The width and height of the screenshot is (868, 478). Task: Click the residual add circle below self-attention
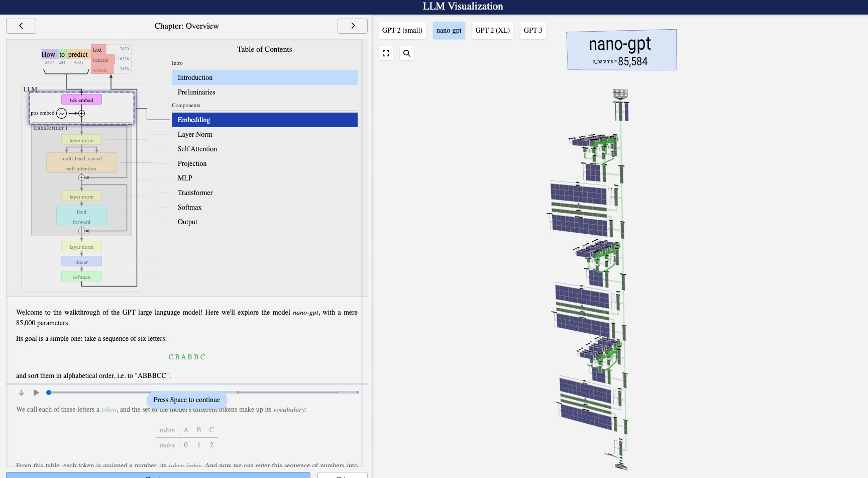coord(81,178)
